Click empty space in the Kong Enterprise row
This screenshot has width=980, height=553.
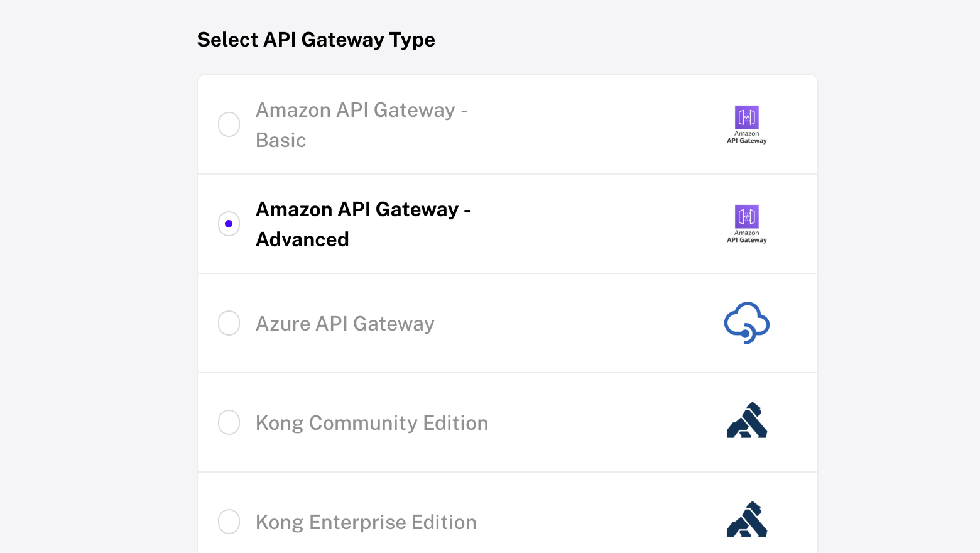[597, 522]
